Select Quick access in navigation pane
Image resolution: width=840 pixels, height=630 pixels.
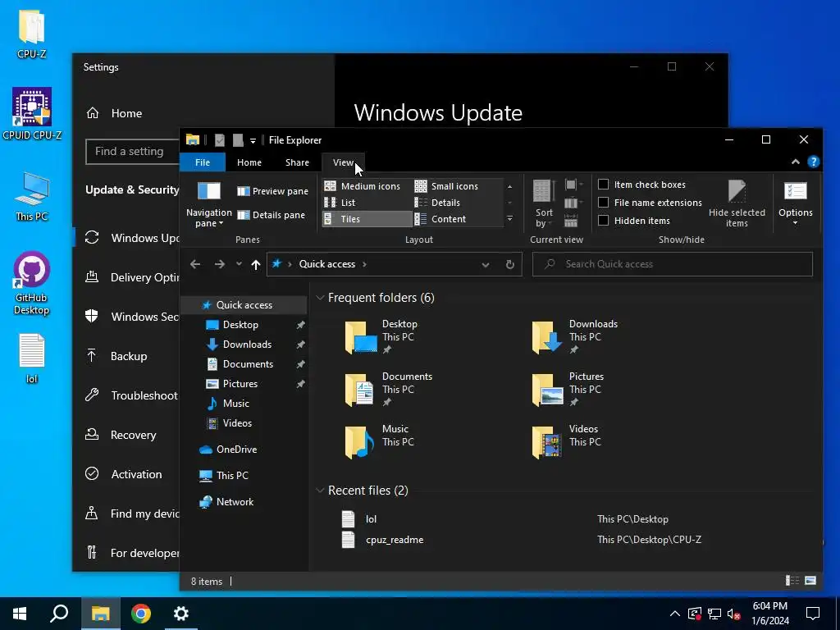click(x=244, y=305)
